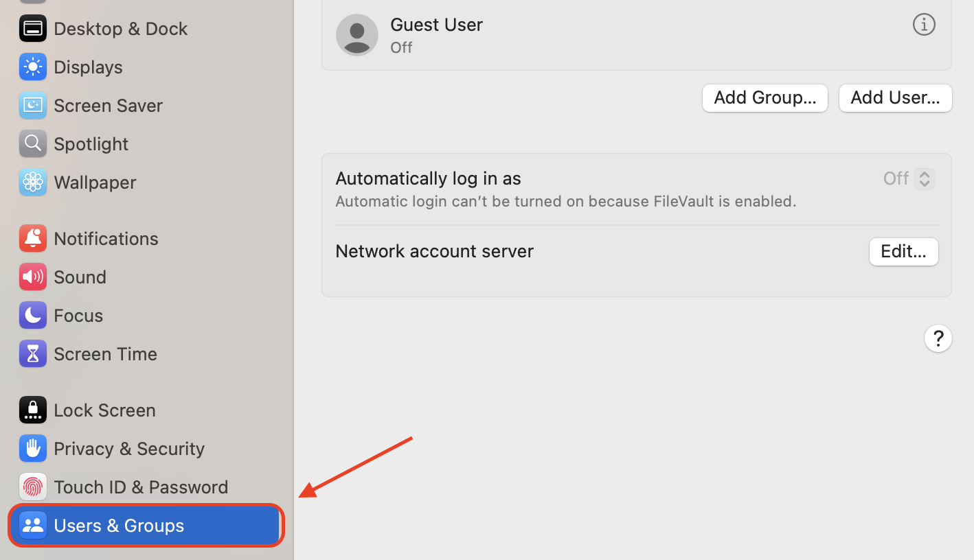This screenshot has height=560, width=974.
Task: Open Guest User details via info icon
Action: tap(924, 24)
